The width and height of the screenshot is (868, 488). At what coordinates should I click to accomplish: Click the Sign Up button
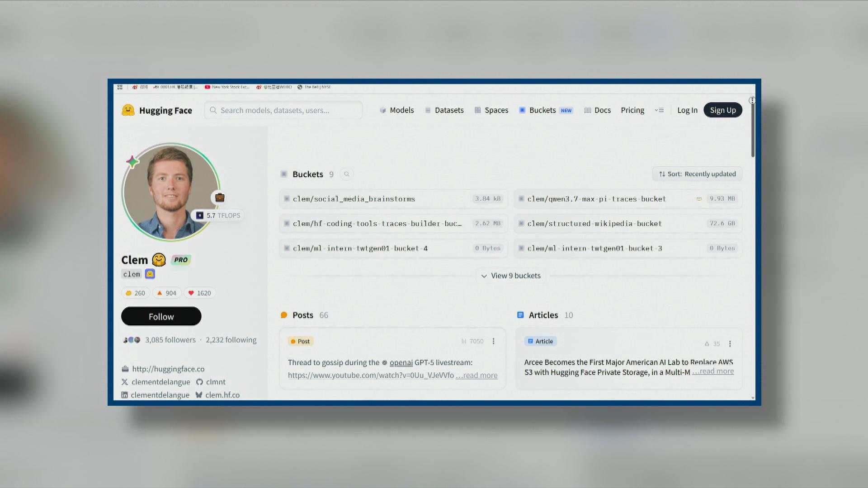tap(723, 110)
